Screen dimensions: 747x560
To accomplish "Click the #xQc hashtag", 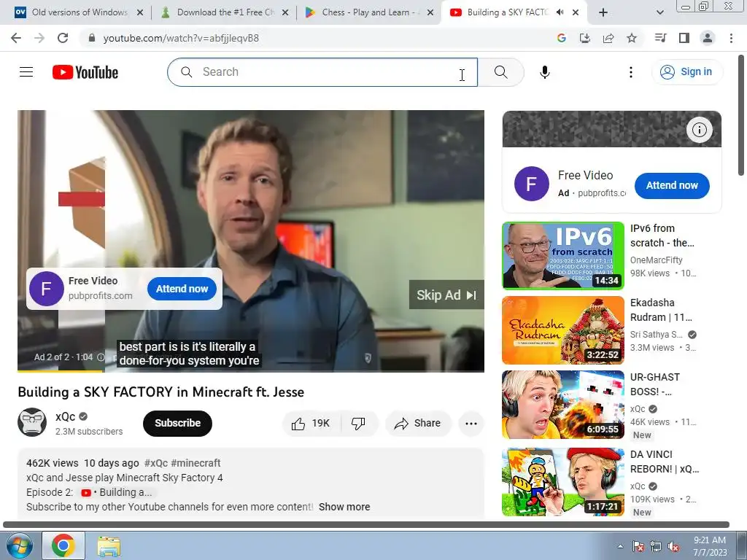I will (156, 463).
